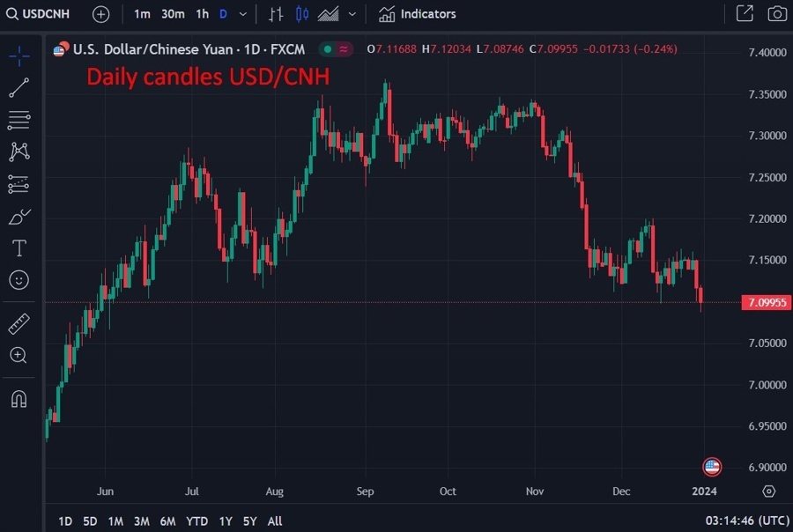Click the U.S. Dollar/Chinese Yuan symbol title
793x532 pixels.
pos(189,49)
